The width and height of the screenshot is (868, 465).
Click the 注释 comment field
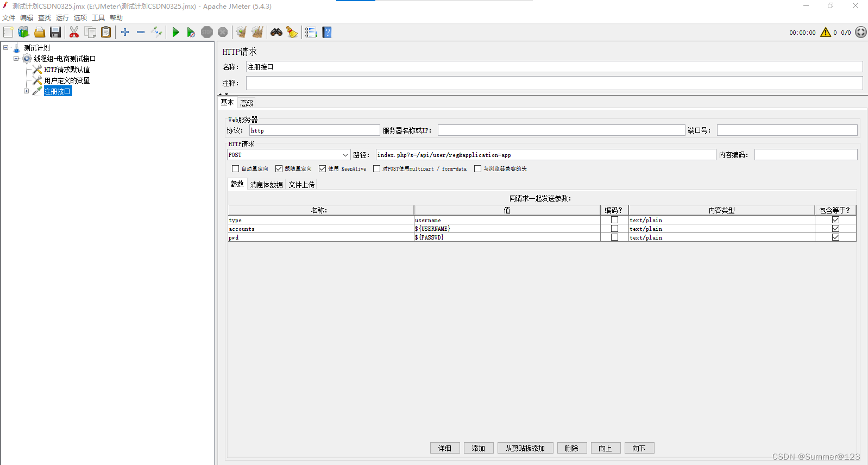[554, 83]
